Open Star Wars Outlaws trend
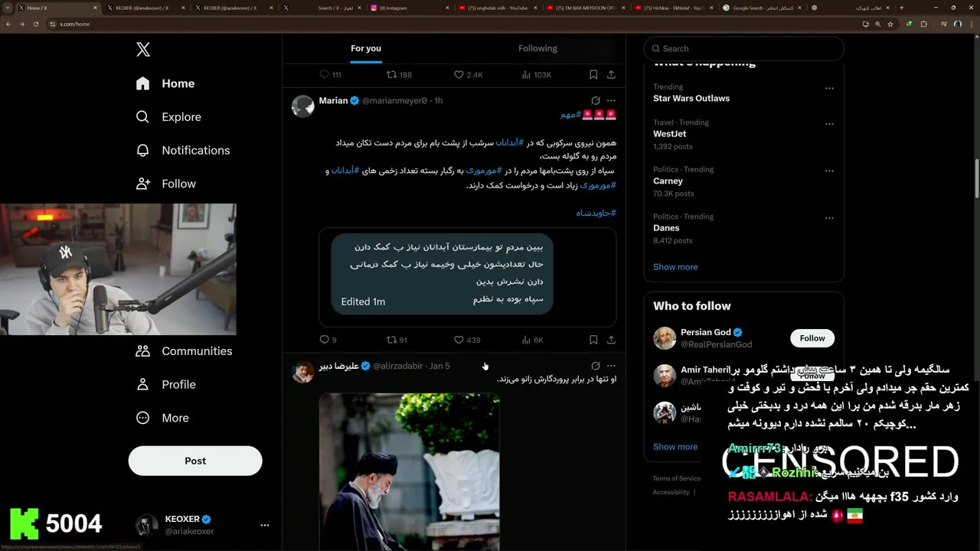The width and height of the screenshot is (980, 551). (691, 98)
